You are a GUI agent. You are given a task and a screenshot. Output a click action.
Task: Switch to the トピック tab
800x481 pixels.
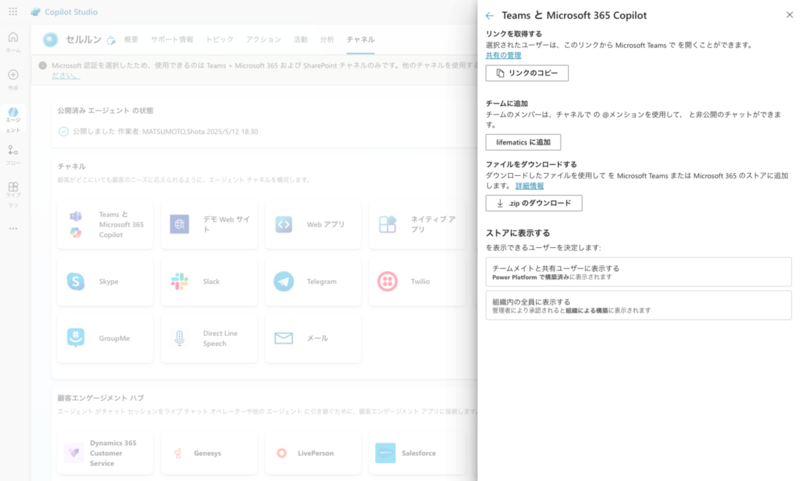[219, 39]
